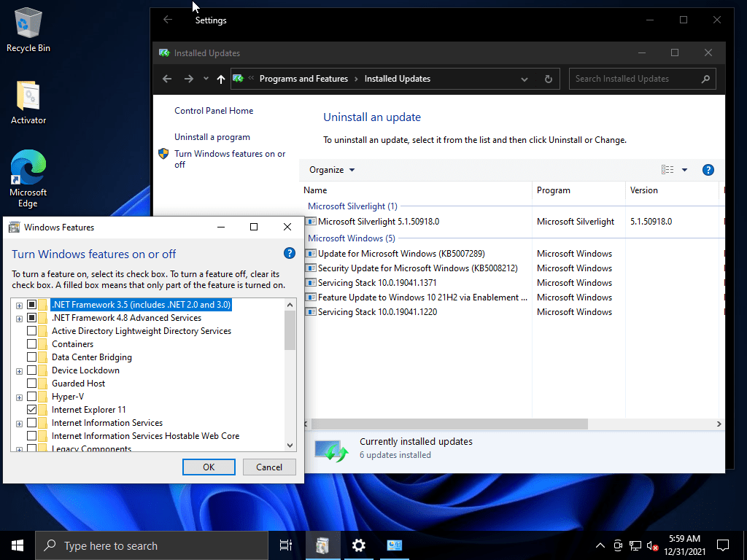Click the Control Panel taskbar icon

click(395, 545)
